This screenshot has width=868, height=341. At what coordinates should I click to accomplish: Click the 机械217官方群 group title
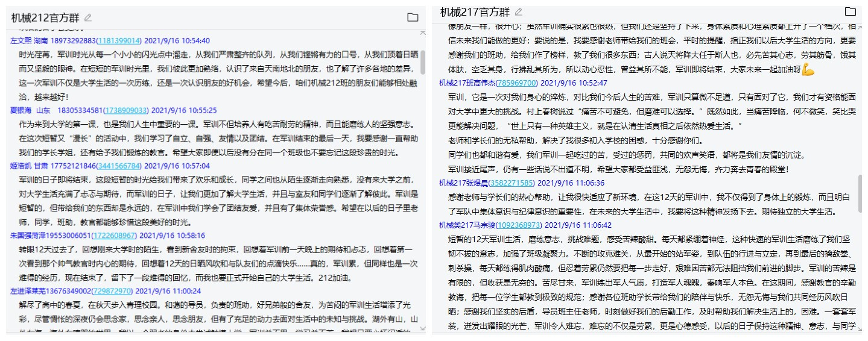(x=475, y=12)
